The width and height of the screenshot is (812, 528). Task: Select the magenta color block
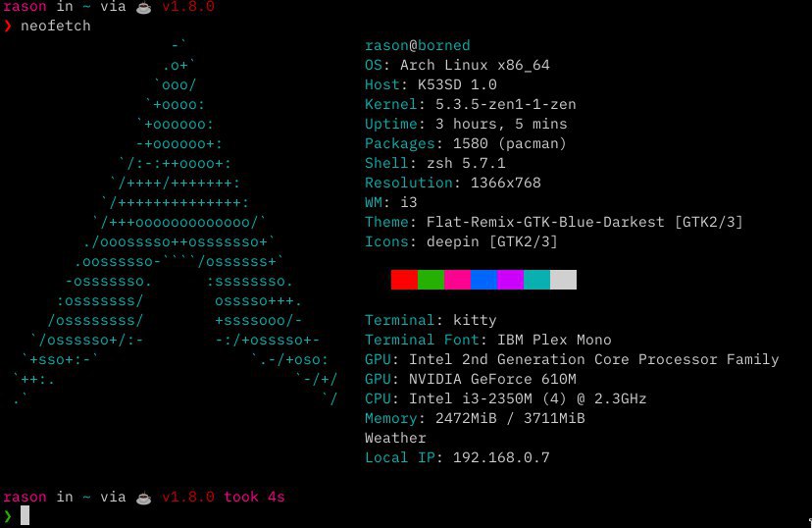click(x=457, y=280)
